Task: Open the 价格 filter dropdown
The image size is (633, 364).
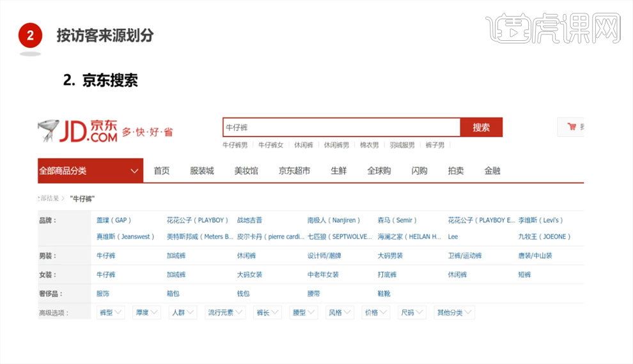Action: [376, 312]
